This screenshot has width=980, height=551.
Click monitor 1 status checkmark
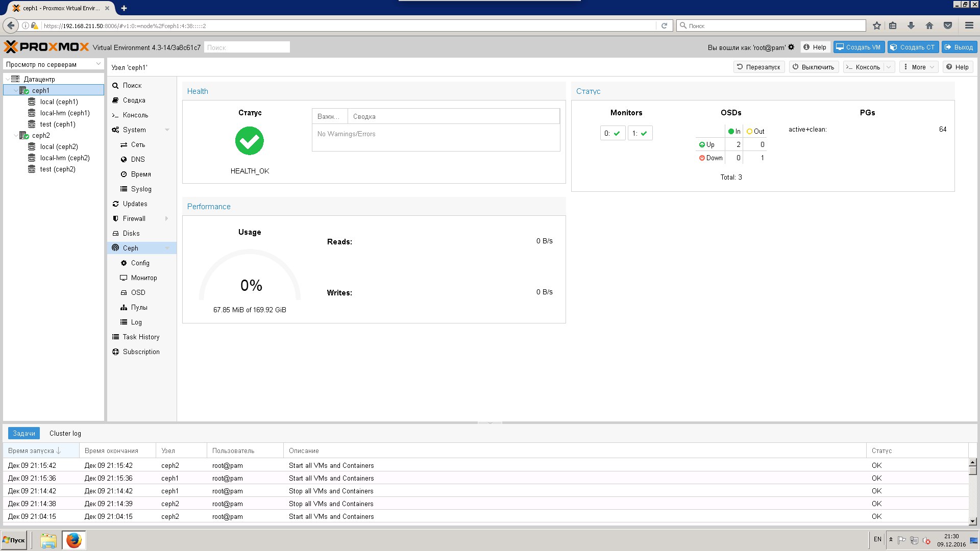pos(644,133)
